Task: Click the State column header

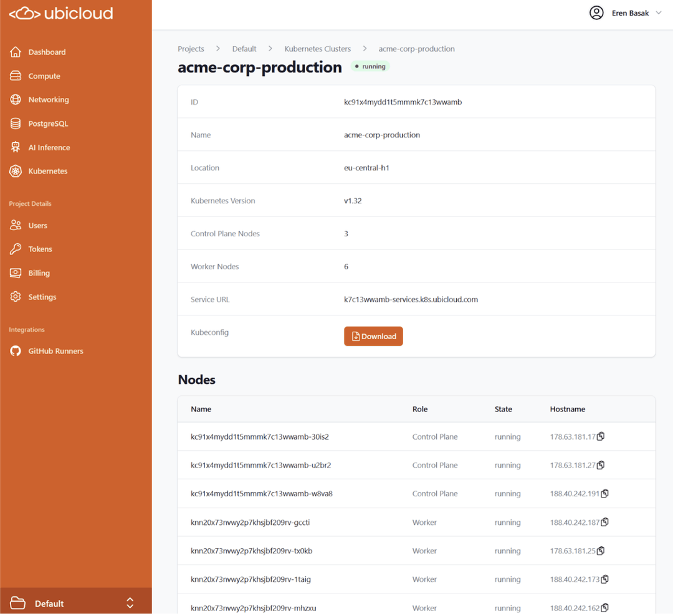Action: coord(503,410)
